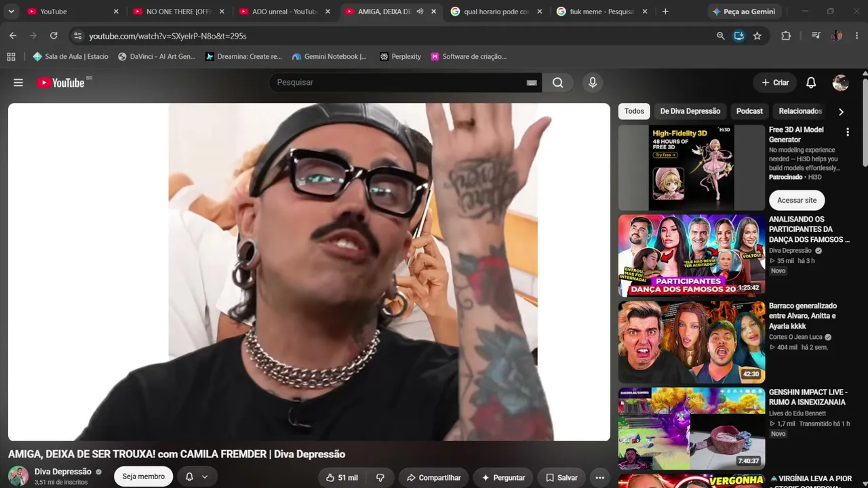Open Gemini Notebook bookmark
This screenshot has height=488, width=868.
329,57
